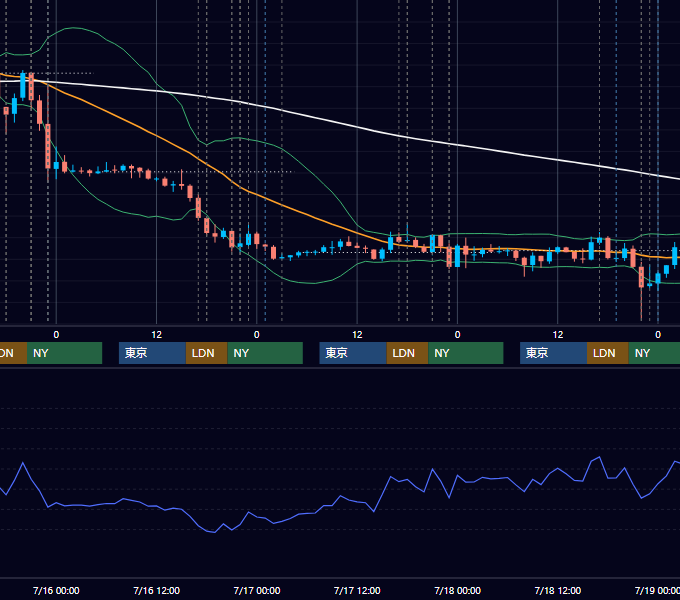Click the hour label 12 above 7/17 12:00
This screenshot has width=680, height=600.
(x=357, y=335)
